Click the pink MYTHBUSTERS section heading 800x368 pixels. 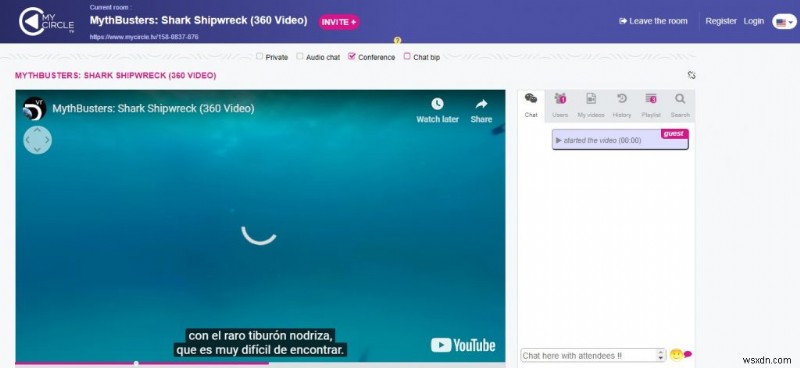tap(115, 76)
